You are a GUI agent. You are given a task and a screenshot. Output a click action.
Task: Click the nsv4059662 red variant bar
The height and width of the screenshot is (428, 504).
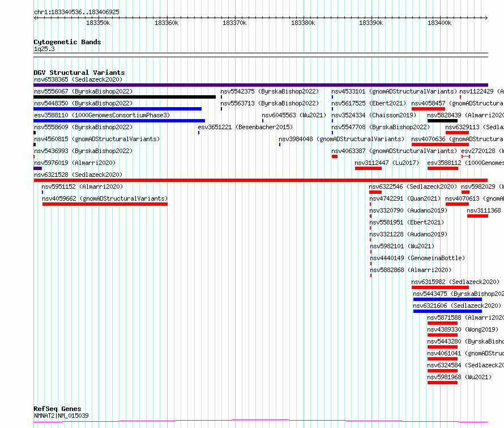pyautogui.click(x=105, y=204)
